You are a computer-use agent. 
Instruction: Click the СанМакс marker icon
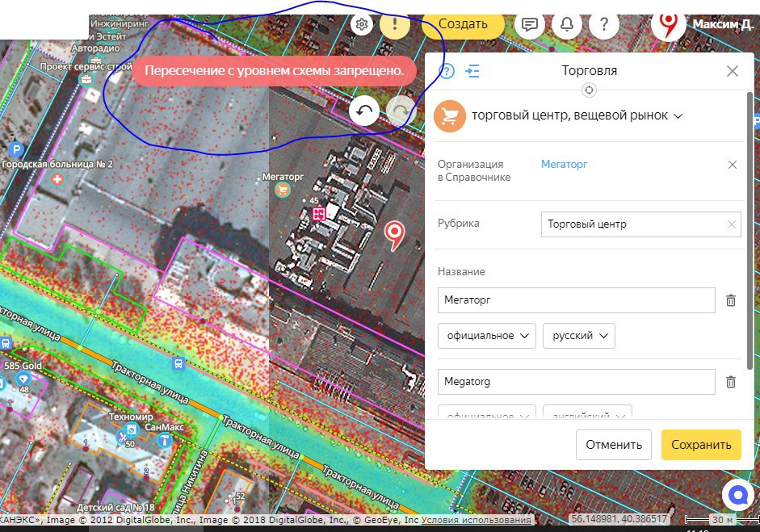pos(165,440)
